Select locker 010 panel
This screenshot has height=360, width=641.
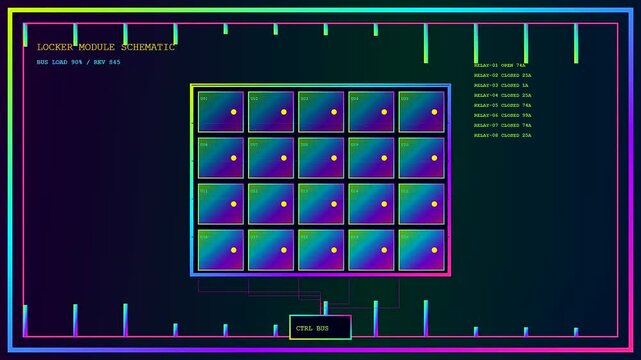[x=421, y=158]
